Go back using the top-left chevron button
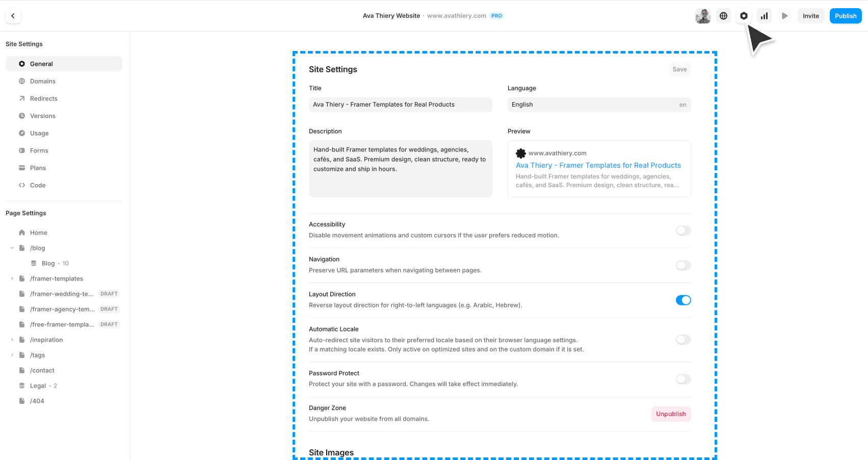 (13, 16)
